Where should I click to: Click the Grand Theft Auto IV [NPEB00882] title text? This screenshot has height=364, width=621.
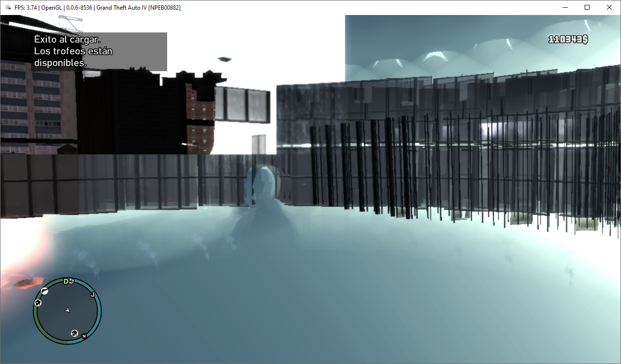tap(139, 8)
